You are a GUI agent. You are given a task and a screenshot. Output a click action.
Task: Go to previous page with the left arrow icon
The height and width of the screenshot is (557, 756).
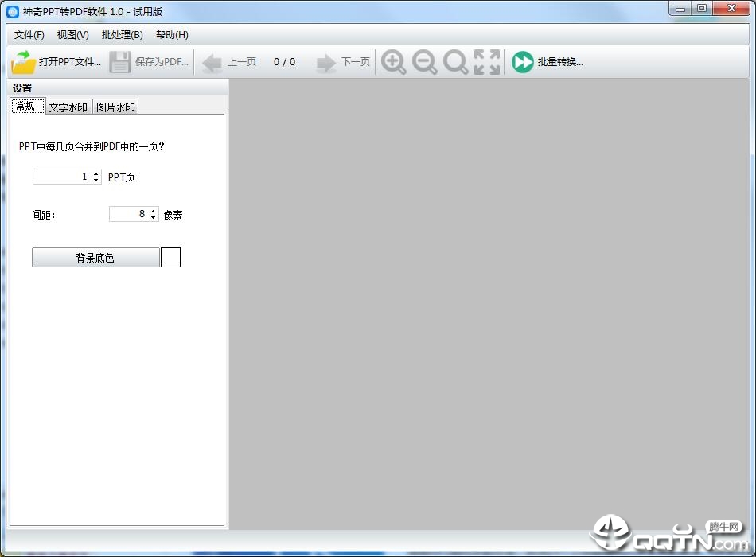(212, 63)
